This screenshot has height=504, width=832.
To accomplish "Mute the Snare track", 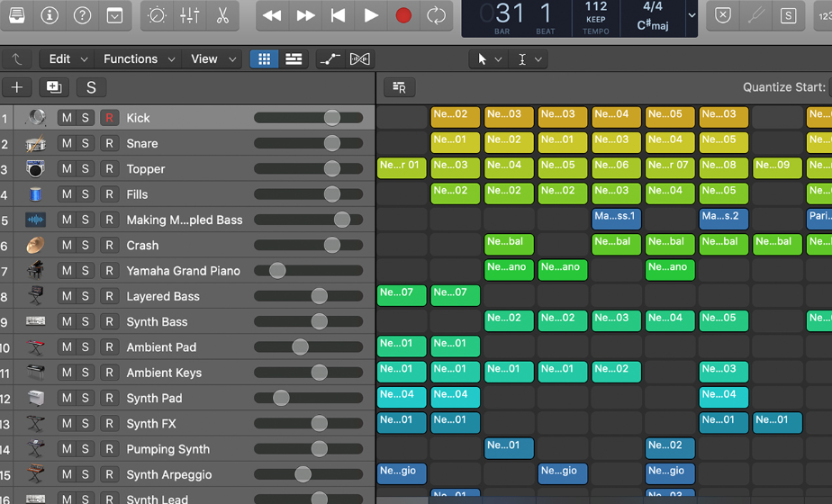I will click(x=67, y=143).
